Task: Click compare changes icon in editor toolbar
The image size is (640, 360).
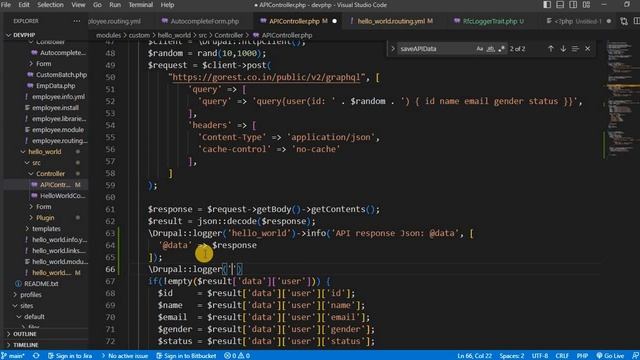Action: click(624, 21)
